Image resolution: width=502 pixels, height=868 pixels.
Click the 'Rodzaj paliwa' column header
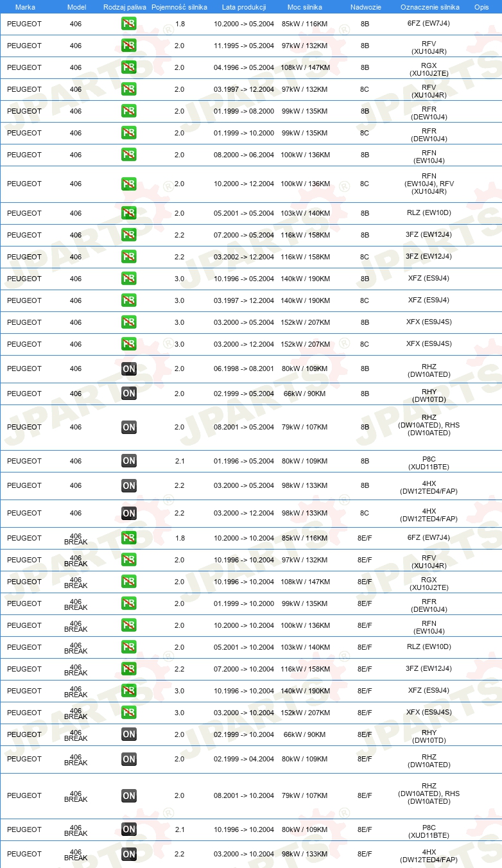coord(125,7)
